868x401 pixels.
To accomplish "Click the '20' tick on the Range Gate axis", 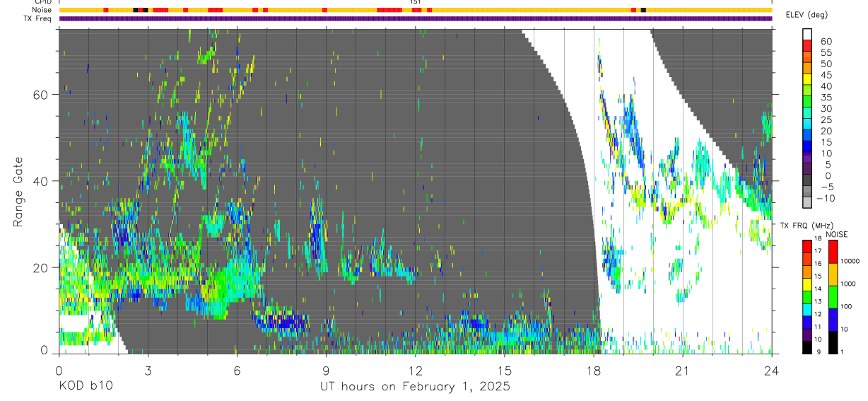I will click(40, 267).
